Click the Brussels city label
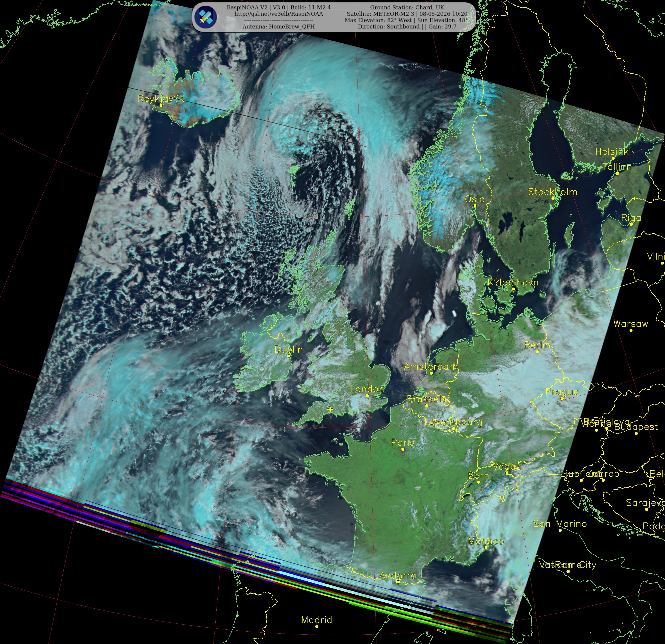This screenshot has height=644, width=665. 426,399
